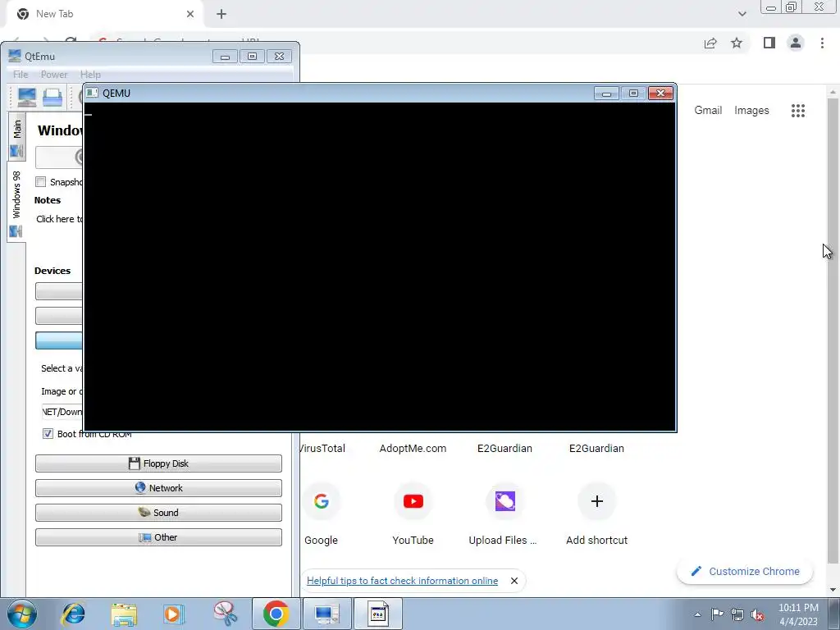Expand the Chrome tab search chevron
Image resolution: width=840 pixels, height=630 pixels.
(742, 14)
